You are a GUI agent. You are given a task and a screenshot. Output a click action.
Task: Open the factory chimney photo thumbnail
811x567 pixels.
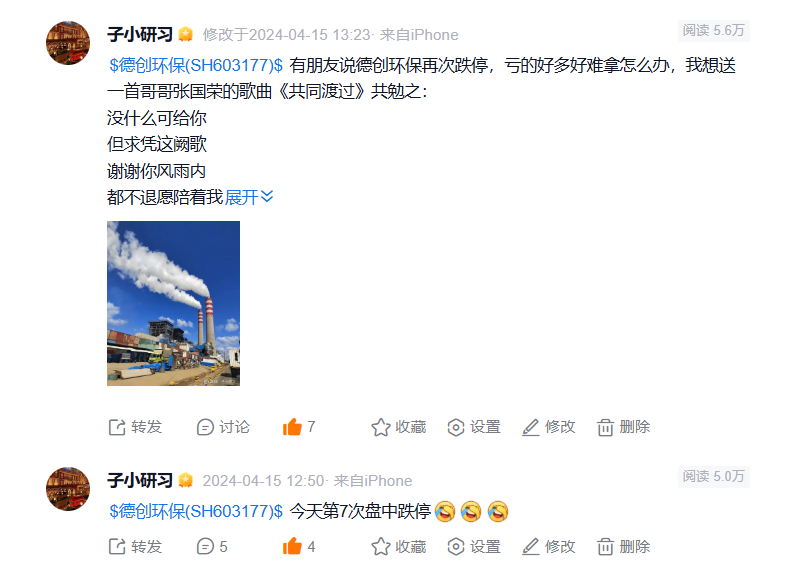(173, 303)
